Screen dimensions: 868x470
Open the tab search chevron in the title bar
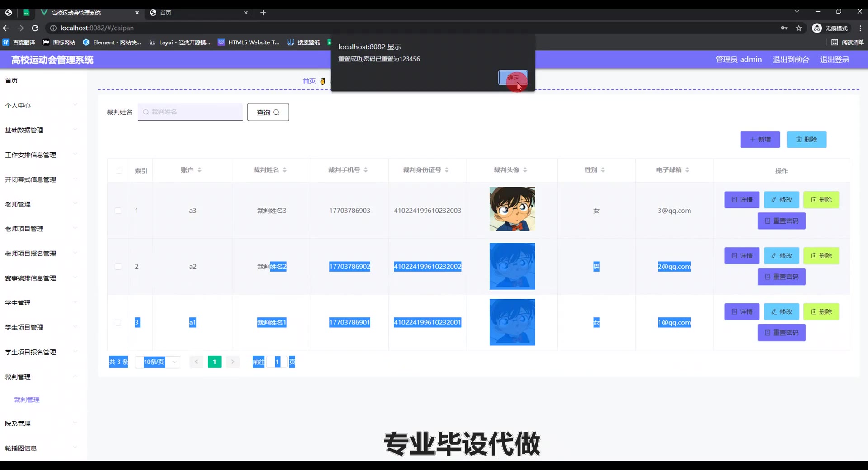tap(797, 12)
